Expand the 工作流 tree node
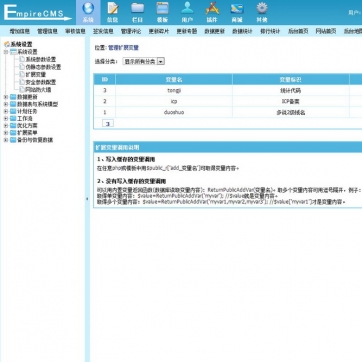The width and height of the screenshot is (362, 362). [x=6, y=119]
